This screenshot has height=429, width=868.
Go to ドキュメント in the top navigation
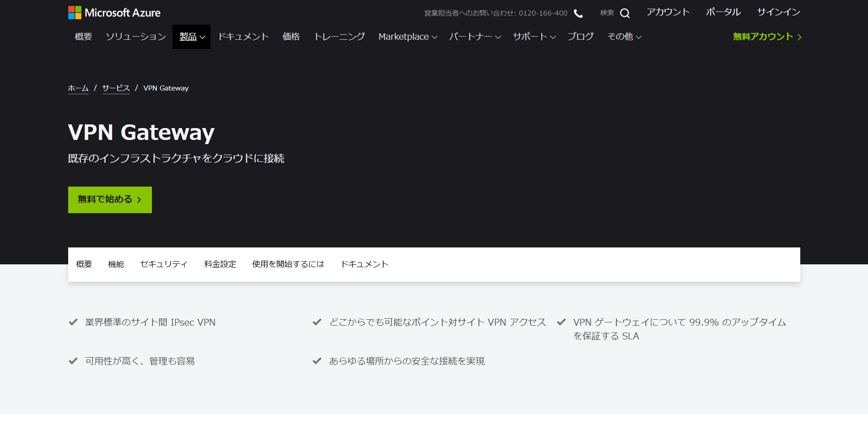coord(243,37)
